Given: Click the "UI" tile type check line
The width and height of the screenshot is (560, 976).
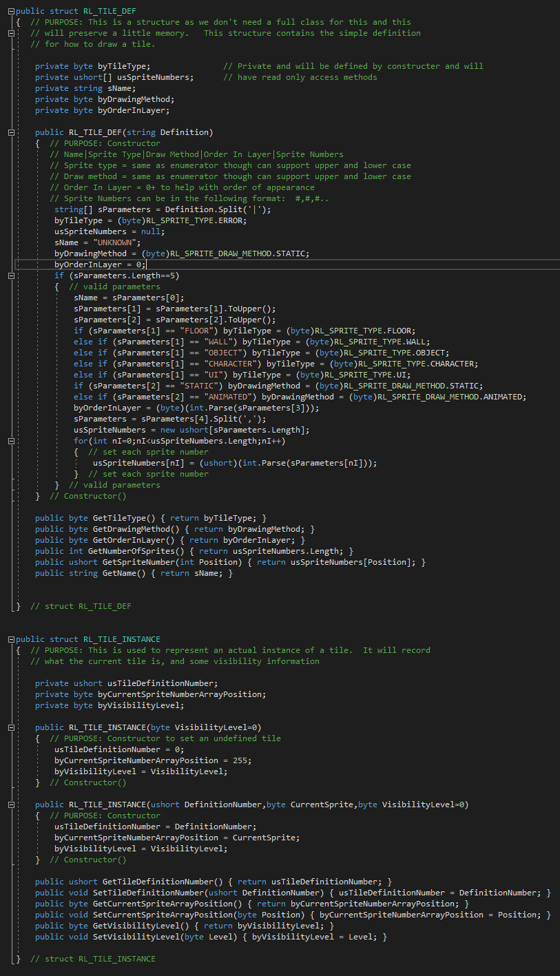Looking at the screenshot, I should [x=242, y=375].
